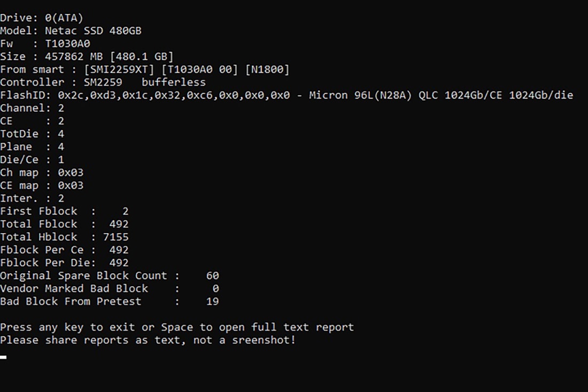Click the firmware version T1030A0
Image resolution: width=588 pixels, height=392 pixels.
(68, 43)
